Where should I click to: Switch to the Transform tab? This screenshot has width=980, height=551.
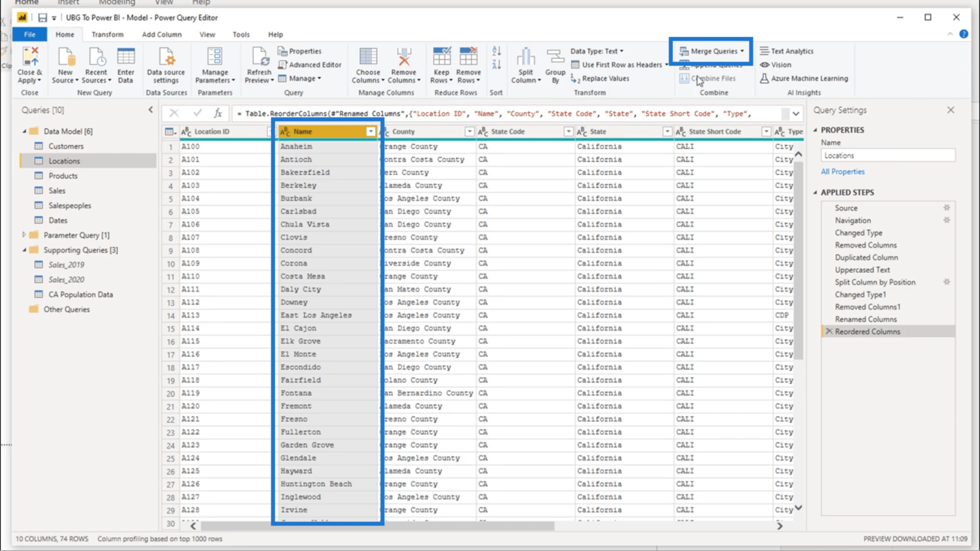pos(107,34)
